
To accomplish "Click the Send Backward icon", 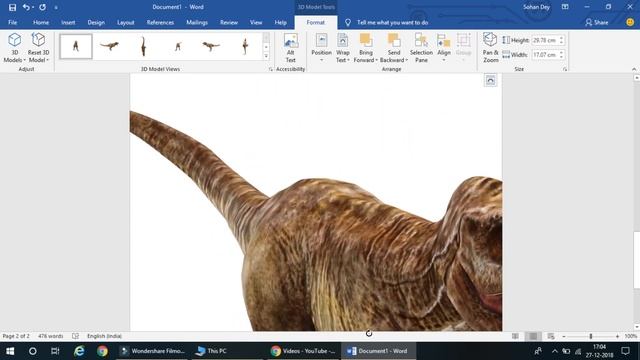I will click(x=394, y=40).
